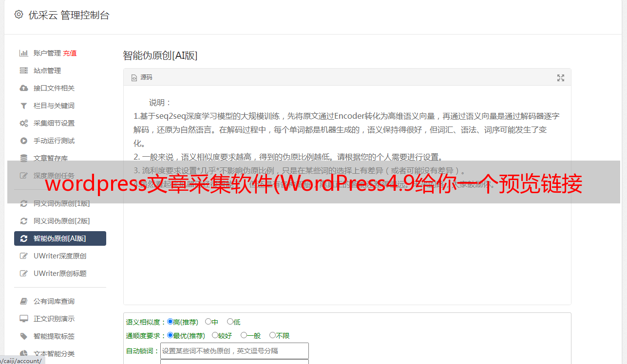Select 较好 for 通顺度要求
The height and width of the screenshot is (364, 627).
[215, 335]
